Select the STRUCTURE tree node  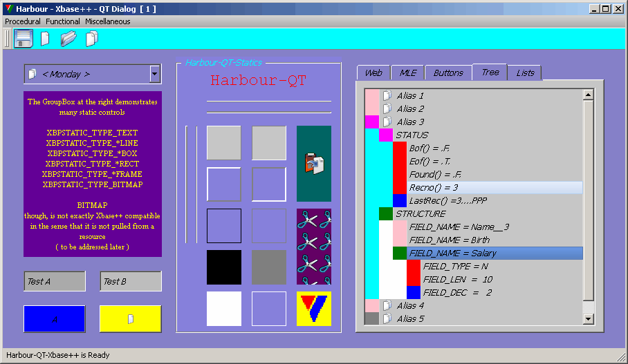[x=421, y=214]
